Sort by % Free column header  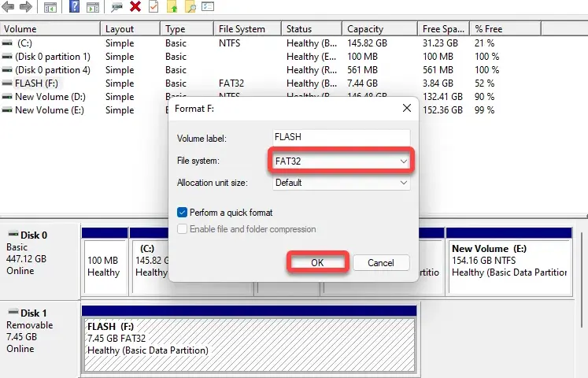pyautogui.click(x=505, y=29)
